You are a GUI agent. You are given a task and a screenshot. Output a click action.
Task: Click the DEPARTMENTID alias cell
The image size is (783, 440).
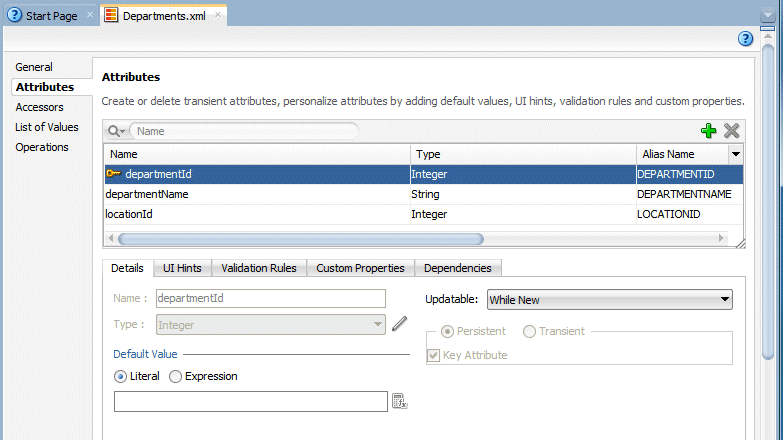689,174
